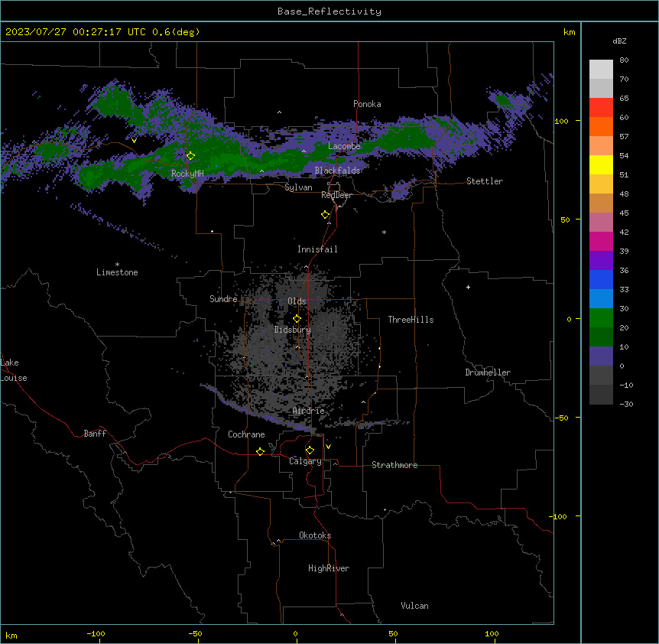Select the light gray 70–80 dBZ legend swatch
The width and height of the screenshot is (659, 644).
click(601, 70)
